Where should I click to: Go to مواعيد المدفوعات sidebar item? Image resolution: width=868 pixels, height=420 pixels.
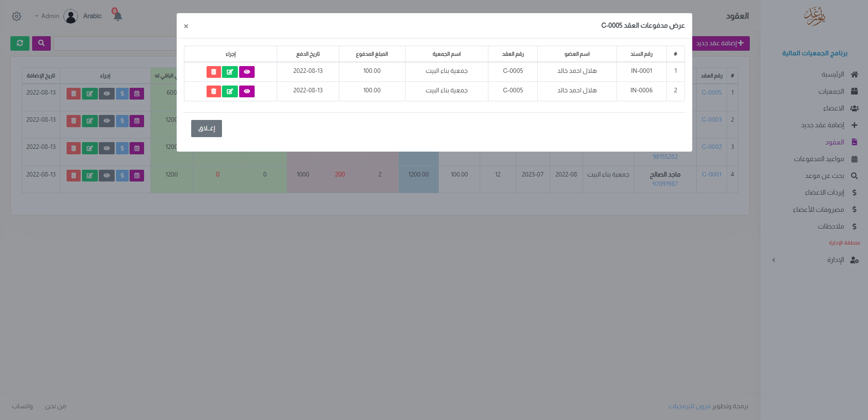pos(819,159)
